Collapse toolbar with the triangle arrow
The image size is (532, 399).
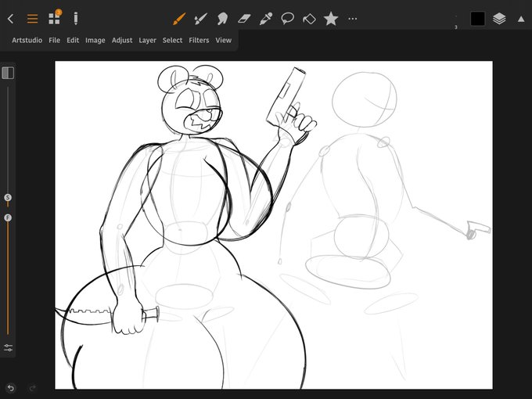521,19
